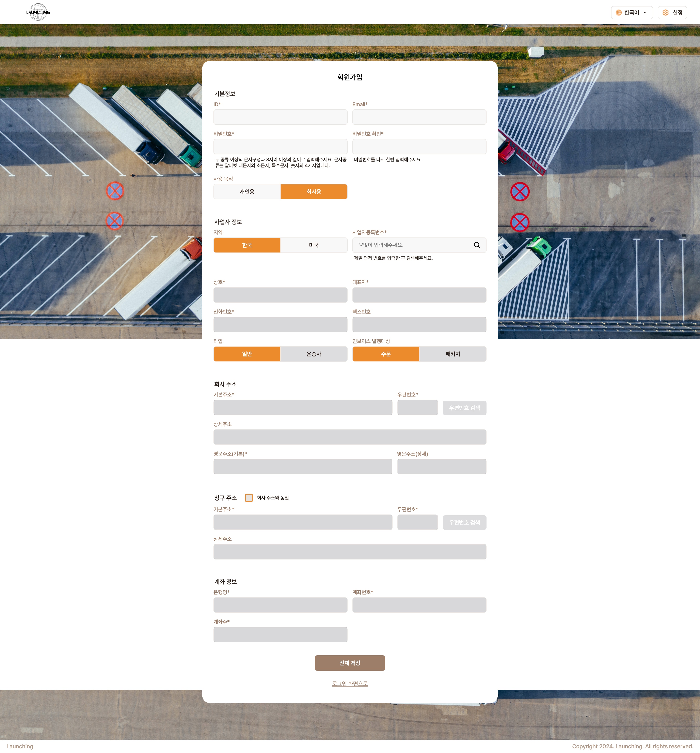The image size is (700, 753).
Task: Click 우편번호 검색 under 청구 주소
Action: 464,522
